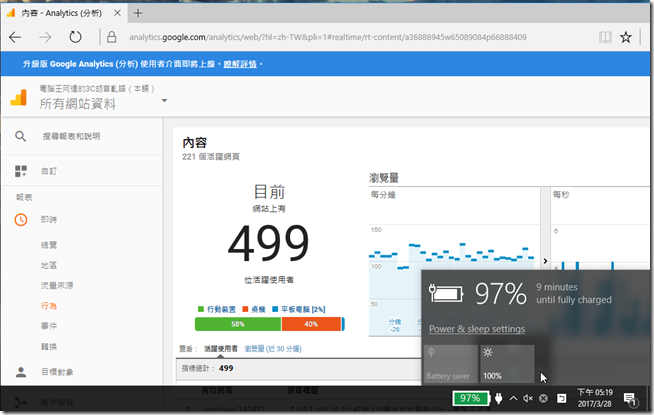The width and height of the screenshot is (654, 415).
Task: Click the orange clock realtime icon
Action: click(x=21, y=219)
